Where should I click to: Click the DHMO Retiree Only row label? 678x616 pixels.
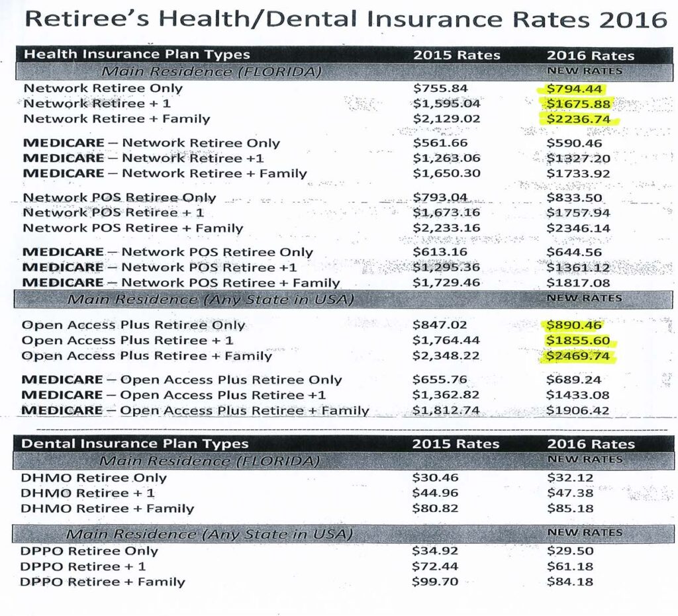94,478
